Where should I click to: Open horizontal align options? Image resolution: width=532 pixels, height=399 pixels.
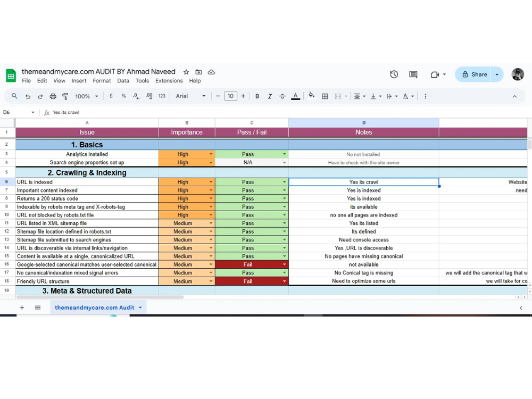pyautogui.click(x=360, y=96)
